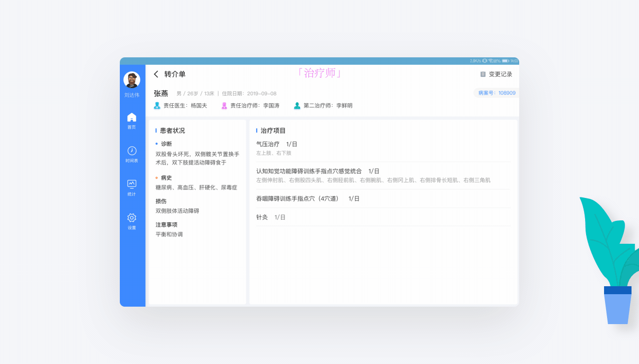
Task: Click the 转介单 page title
Action: click(x=175, y=74)
